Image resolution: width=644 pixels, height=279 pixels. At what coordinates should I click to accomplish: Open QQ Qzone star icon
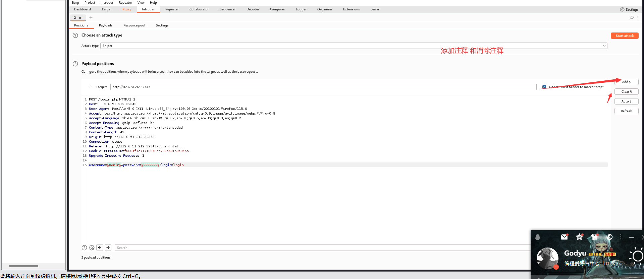click(x=579, y=237)
